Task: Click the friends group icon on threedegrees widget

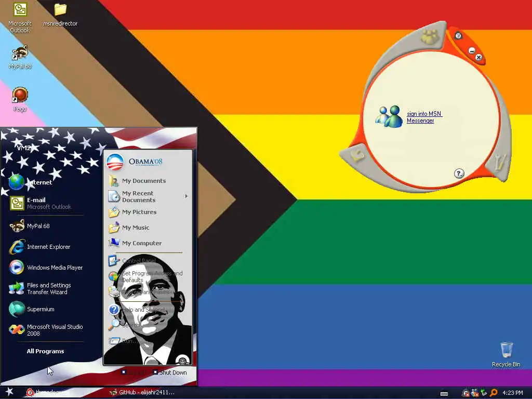Action: point(430,37)
